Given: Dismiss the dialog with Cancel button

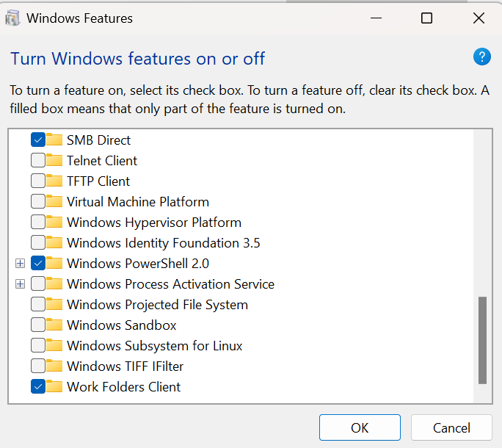Looking at the screenshot, I should 451,427.
